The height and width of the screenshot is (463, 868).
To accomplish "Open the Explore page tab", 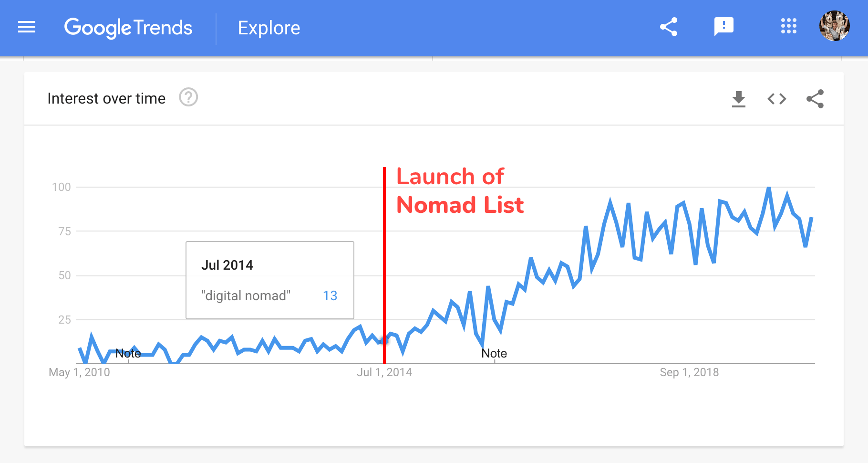I will (269, 28).
